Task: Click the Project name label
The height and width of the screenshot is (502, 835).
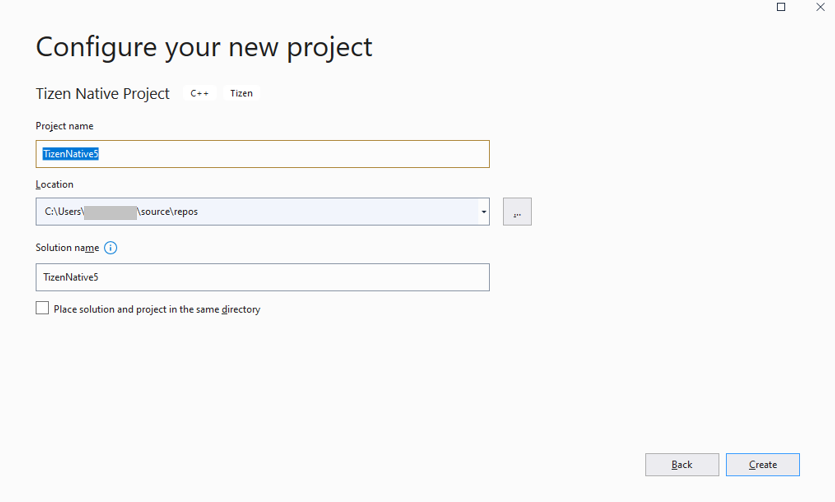Action: click(x=64, y=126)
